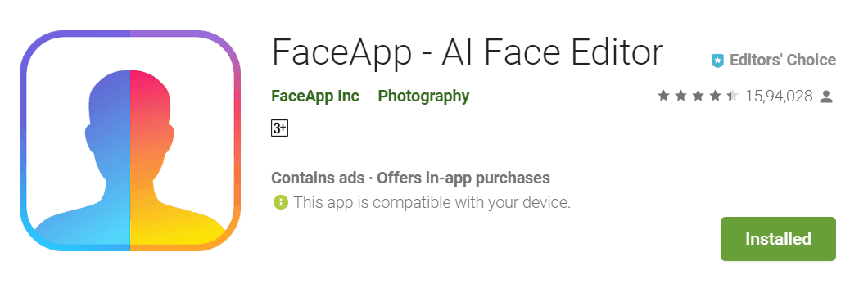Click the 3+ content rating badge
Image resolution: width=868 pixels, height=302 pixels.
point(279,128)
